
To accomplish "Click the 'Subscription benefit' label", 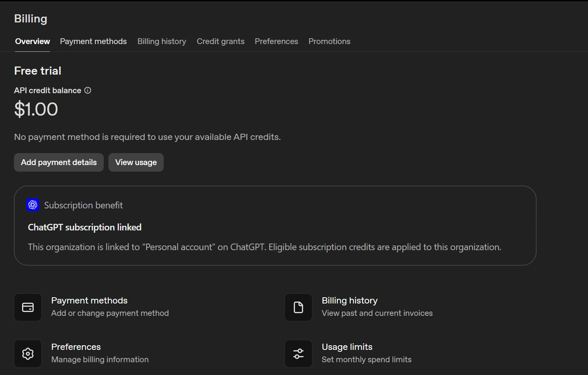I will coord(83,205).
